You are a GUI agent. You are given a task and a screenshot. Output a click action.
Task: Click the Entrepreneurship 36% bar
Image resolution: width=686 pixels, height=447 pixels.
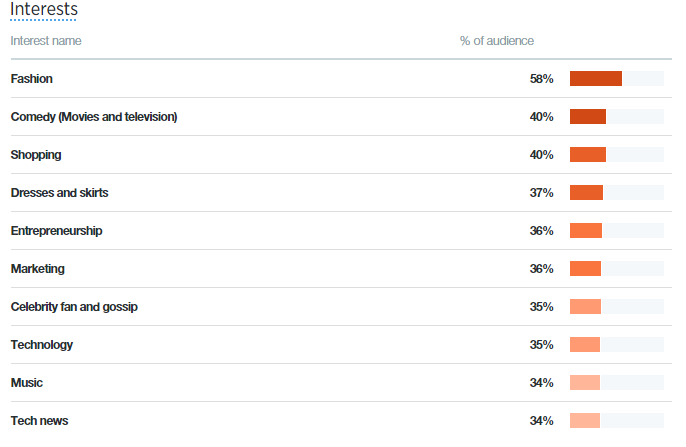(616, 231)
